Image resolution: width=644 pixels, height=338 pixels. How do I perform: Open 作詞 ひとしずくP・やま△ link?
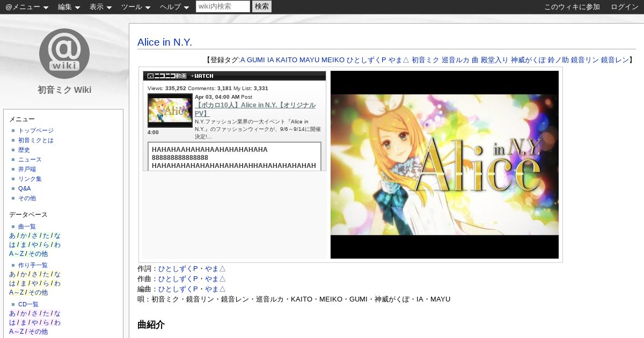click(x=192, y=268)
